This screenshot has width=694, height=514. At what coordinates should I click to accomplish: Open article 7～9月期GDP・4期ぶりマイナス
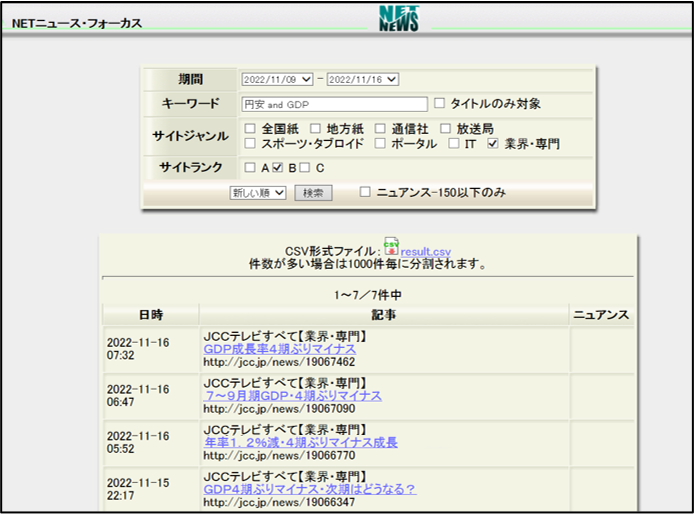(x=292, y=395)
